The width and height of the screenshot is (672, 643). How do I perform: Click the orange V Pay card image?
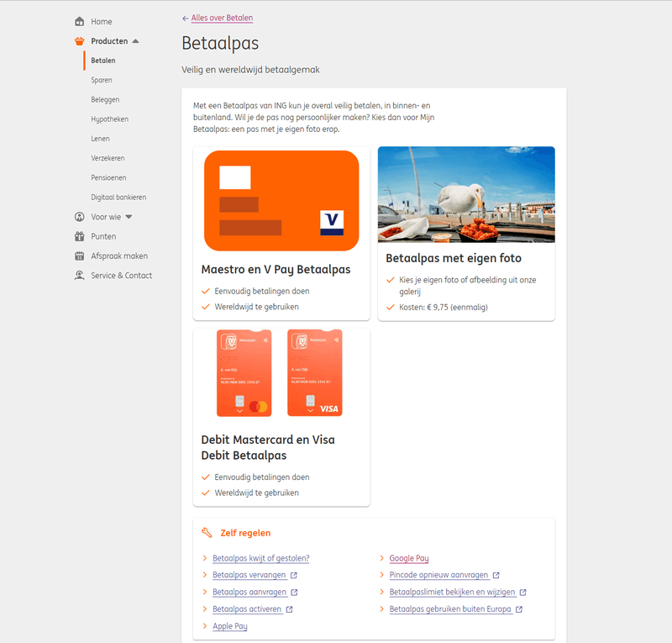[x=281, y=201]
